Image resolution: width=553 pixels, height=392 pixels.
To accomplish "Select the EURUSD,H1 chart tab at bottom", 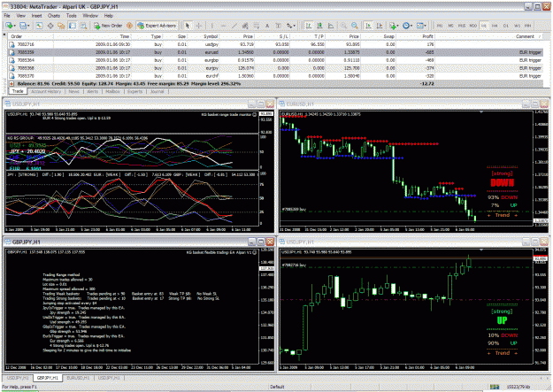I will [x=78, y=378].
